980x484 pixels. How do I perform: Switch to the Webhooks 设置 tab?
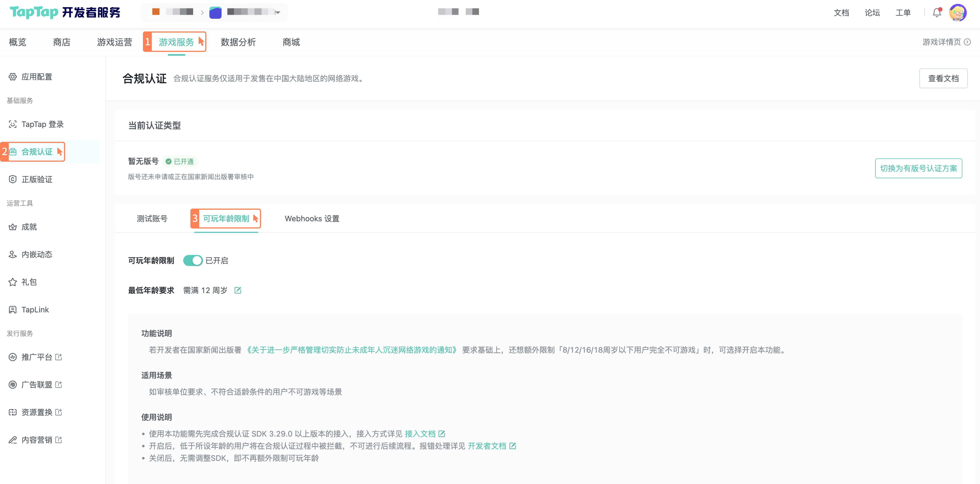pos(312,219)
